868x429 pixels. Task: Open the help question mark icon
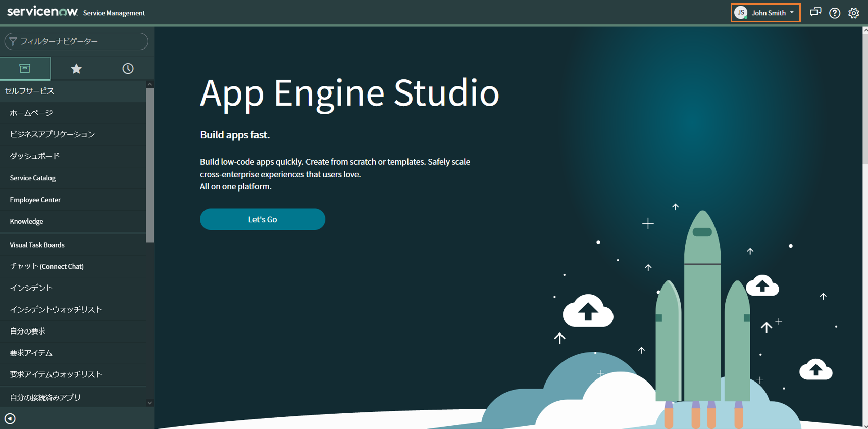coord(835,13)
